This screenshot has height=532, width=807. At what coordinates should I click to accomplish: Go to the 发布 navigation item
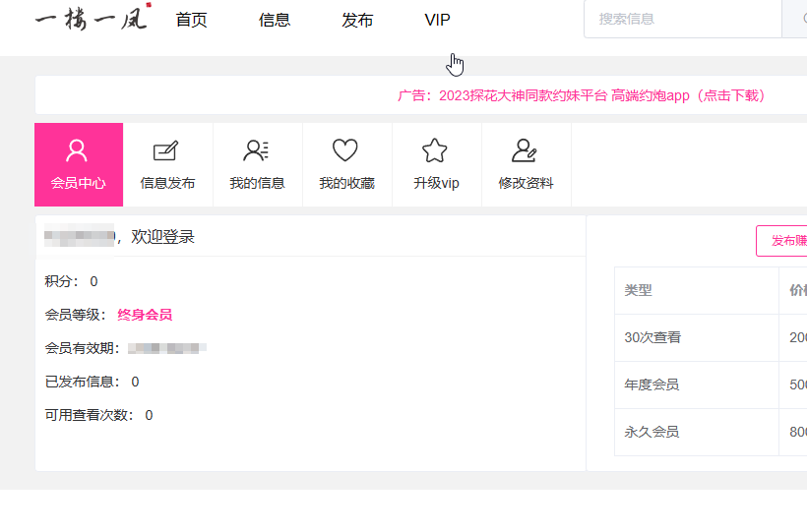[357, 20]
